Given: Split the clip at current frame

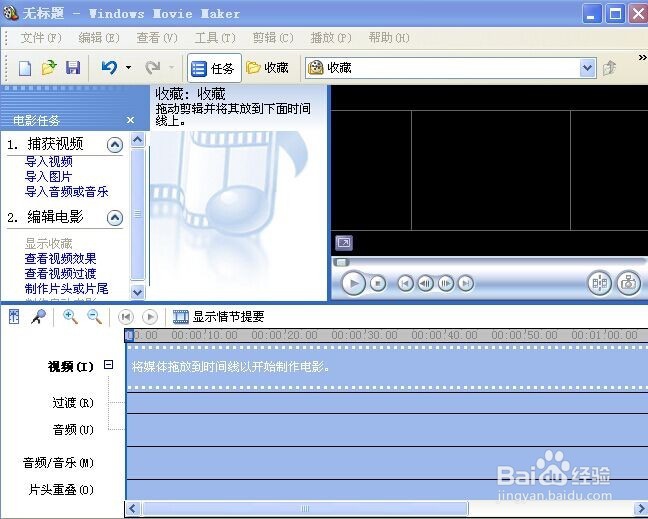Looking at the screenshot, I should [600, 283].
